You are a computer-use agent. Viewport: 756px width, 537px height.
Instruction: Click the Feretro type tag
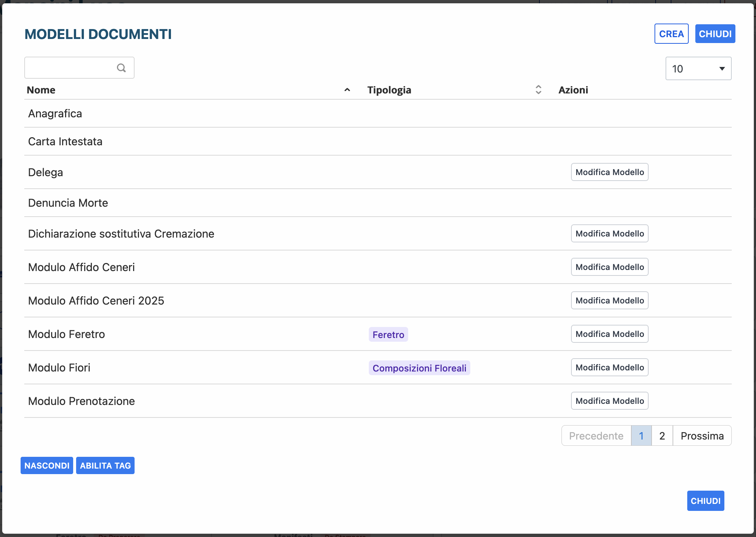pos(388,335)
